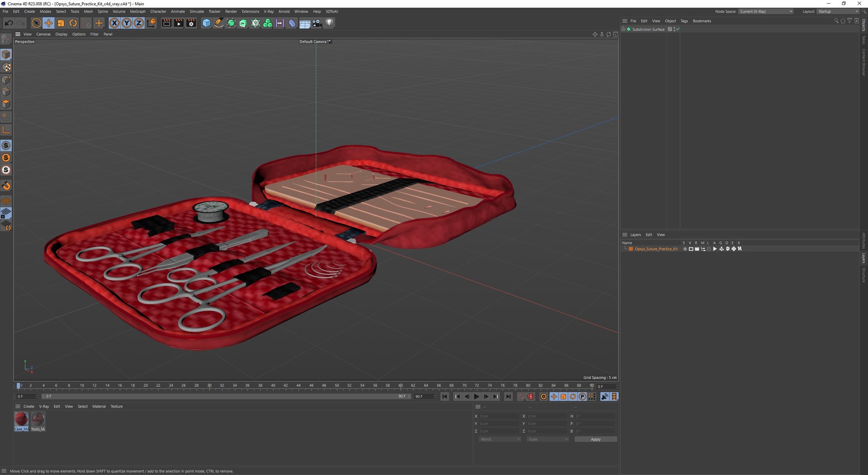The width and height of the screenshot is (868, 475).
Task: Open the MoGraph menu
Action: pos(137,11)
